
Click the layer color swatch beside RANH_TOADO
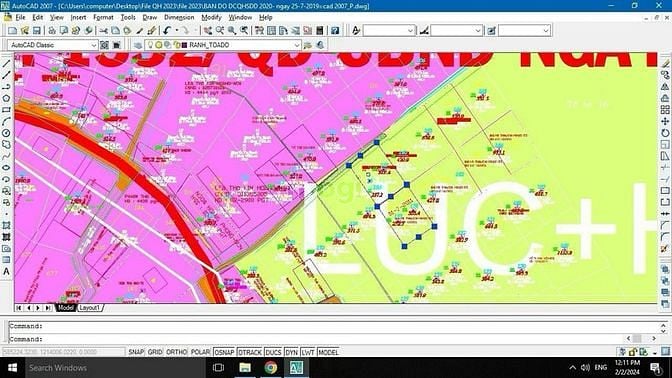[184, 45]
